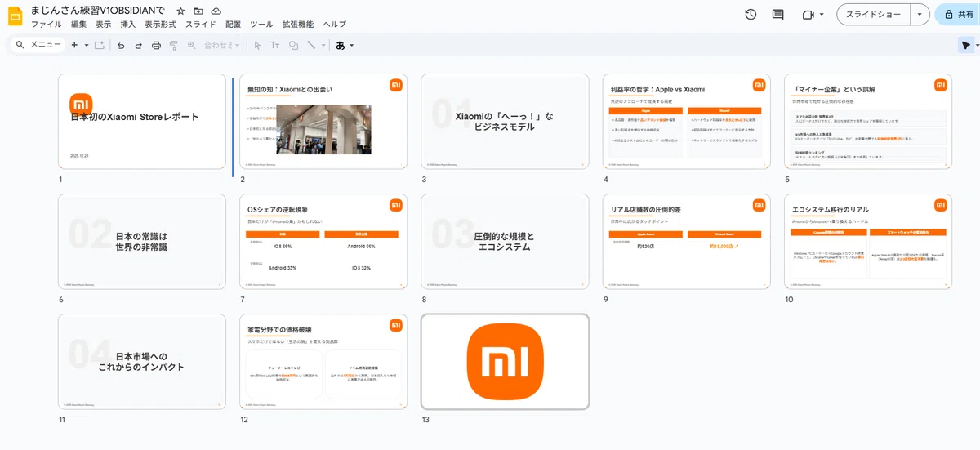
Task: Click the pointer mode arrow at toolbar right
Action: [964, 45]
